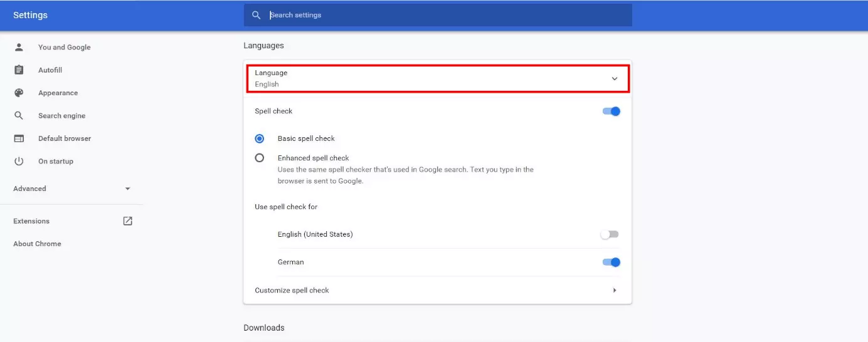
Task: Click the Advanced label in sidebar
Action: (x=29, y=189)
